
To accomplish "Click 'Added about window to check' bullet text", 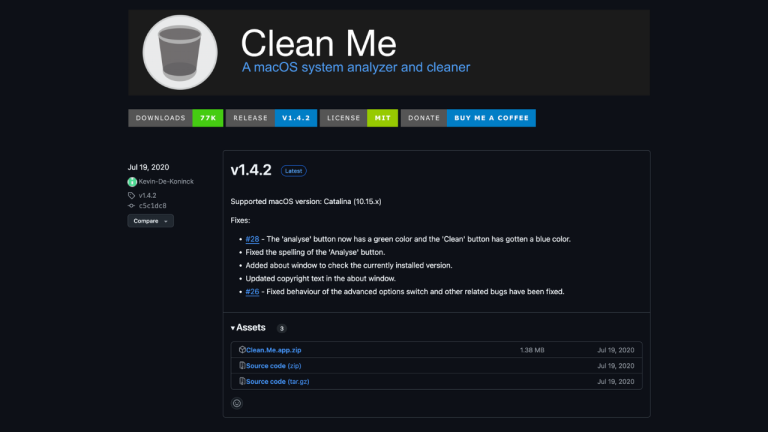I will point(349,265).
